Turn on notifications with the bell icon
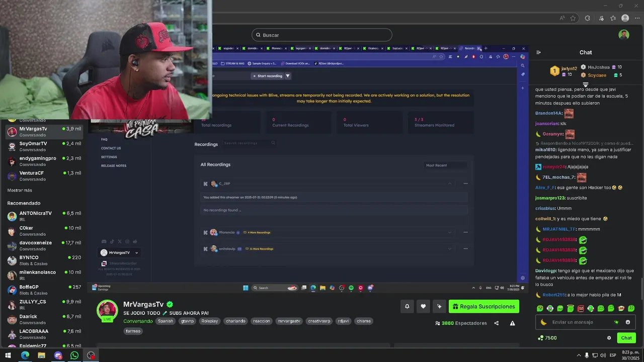 [x=407, y=306]
